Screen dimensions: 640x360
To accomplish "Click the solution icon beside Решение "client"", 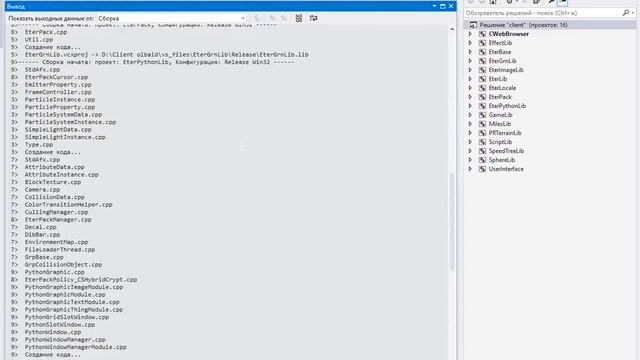I will click(x=473, y=25).
